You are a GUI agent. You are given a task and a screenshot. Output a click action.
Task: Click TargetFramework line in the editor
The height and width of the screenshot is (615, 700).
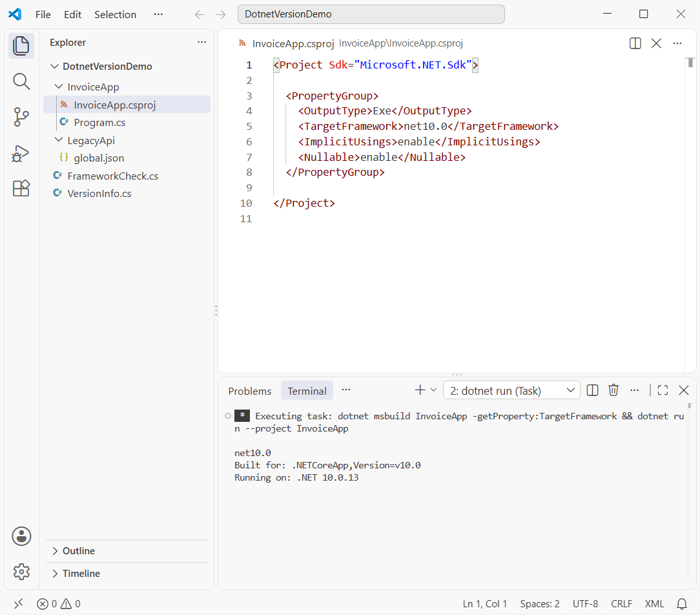tap(428, 127)
